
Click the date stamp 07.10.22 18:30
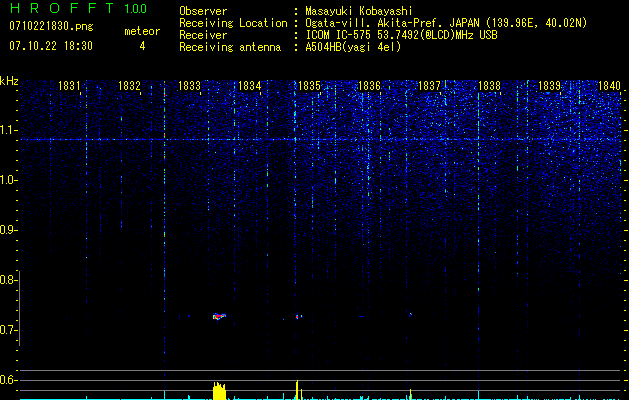point(51,46)
